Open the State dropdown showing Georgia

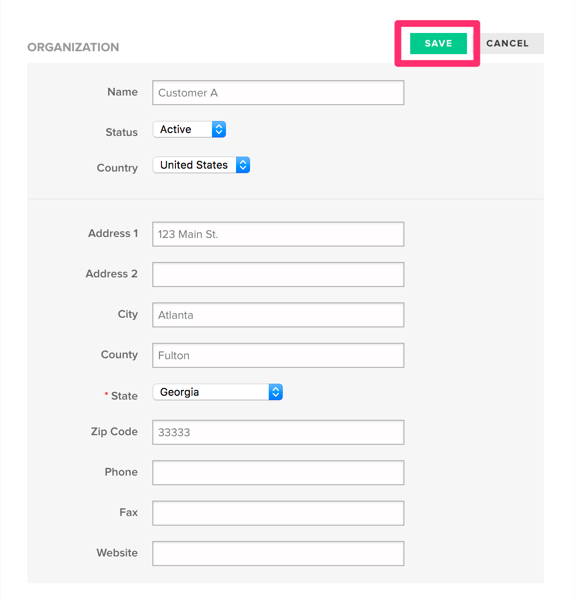218,392
